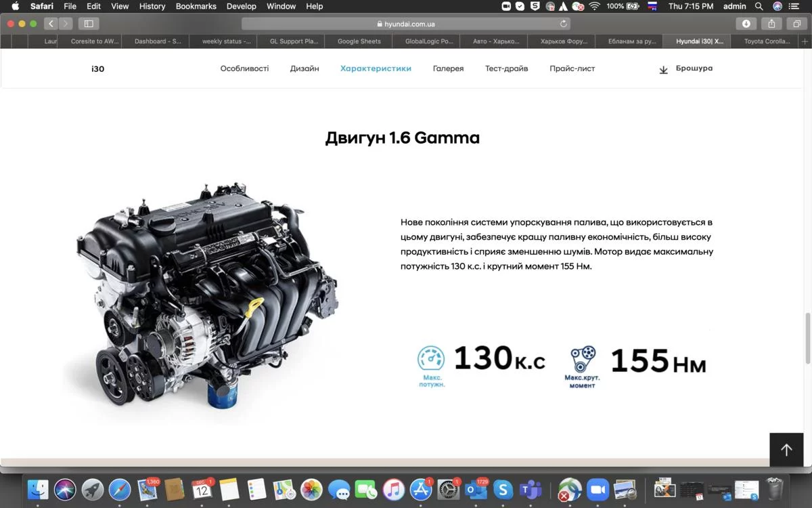
Task: Show all tabs overview icon
Action: coord(797,24)
